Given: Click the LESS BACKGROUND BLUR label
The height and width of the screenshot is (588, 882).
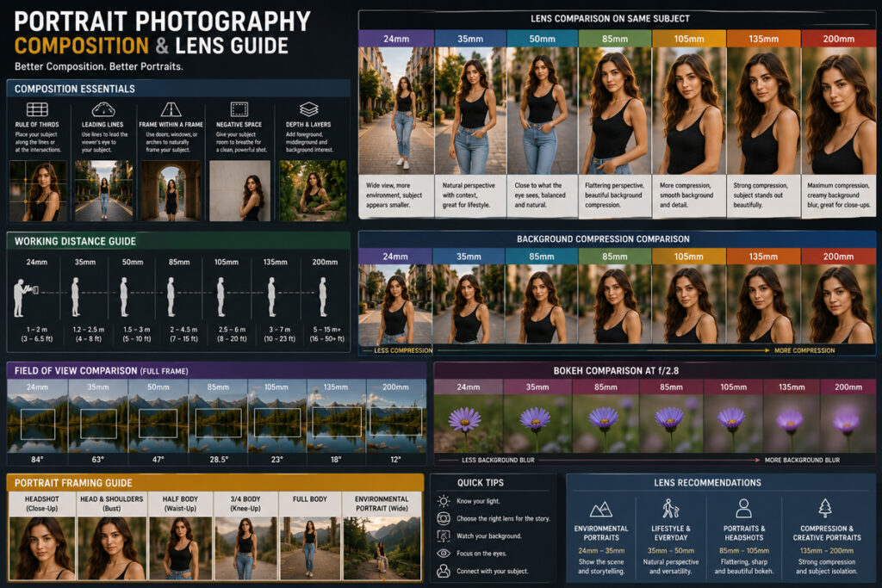Looking at the screenshot, I should click(498, 460).
